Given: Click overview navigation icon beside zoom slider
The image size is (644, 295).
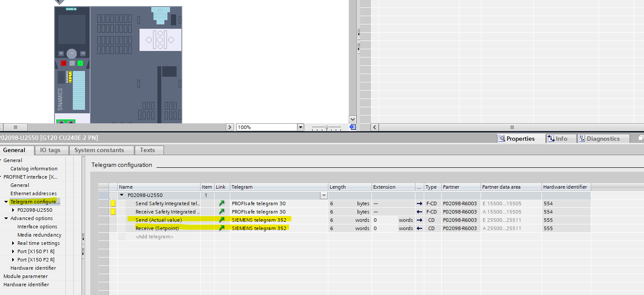Looking at the screenshot, I should (x=353, y=127).
